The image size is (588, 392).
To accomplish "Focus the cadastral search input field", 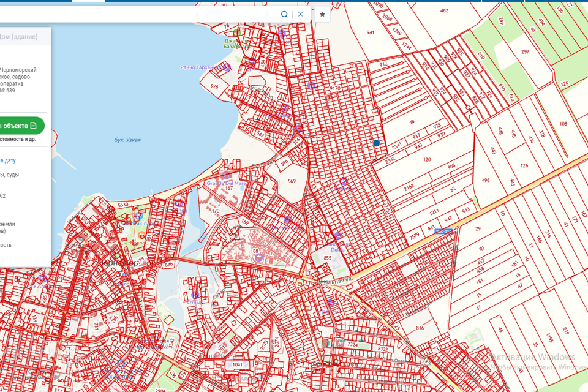I will click(141, 14).
